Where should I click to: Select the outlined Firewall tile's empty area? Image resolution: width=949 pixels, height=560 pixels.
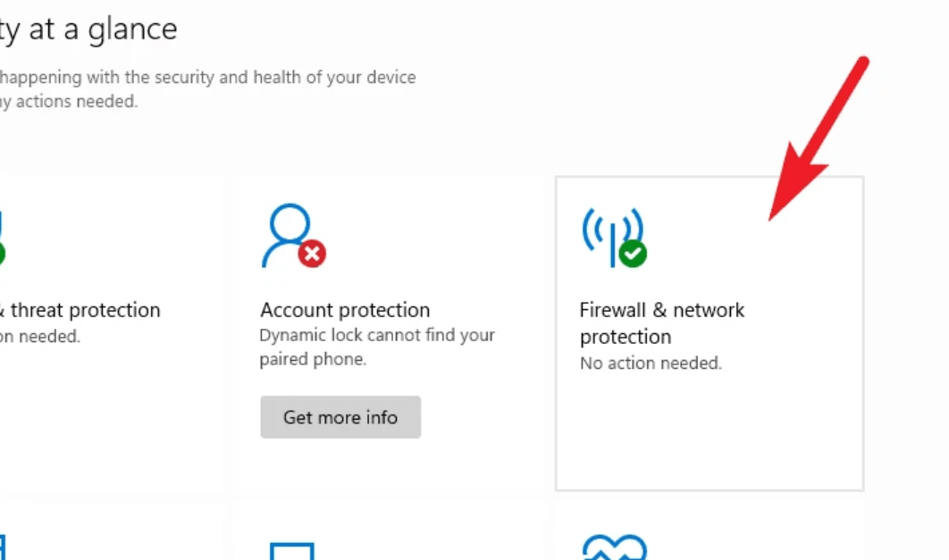coord(715,429)
